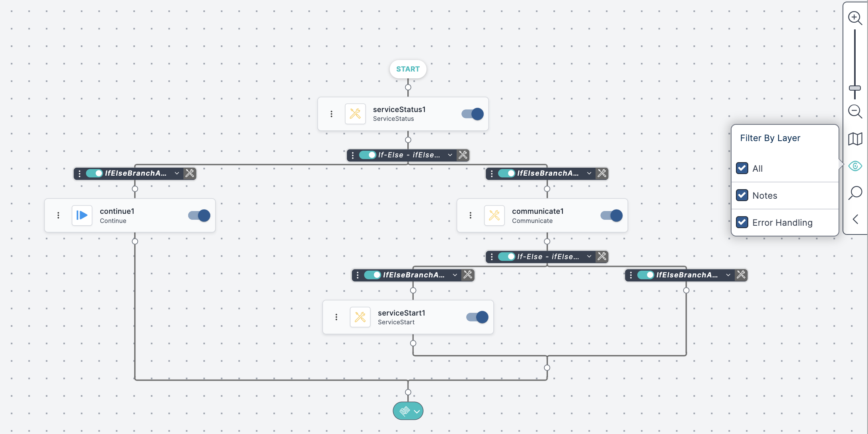Open the minimap from the right sidebar

855,139
